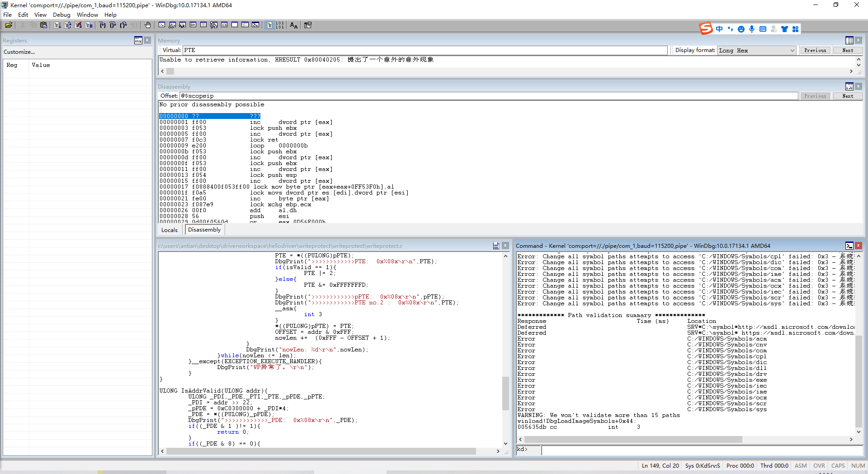The image size is (868, 474).
Task: Click the Step Into braces icon
Action: click(x=103, y=25)
